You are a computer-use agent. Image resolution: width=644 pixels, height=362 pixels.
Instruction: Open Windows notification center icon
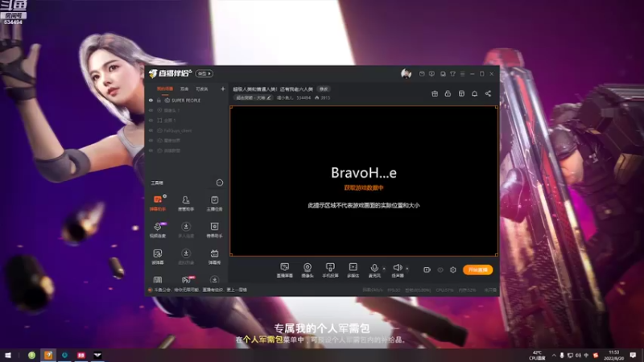coord(633,355)
